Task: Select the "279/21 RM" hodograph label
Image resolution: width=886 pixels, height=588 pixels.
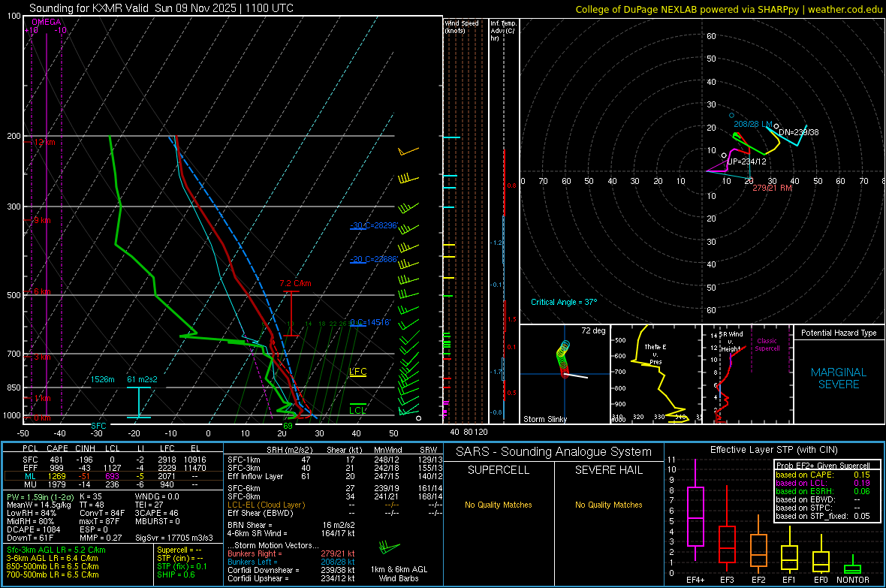Action: pyautogui.click(x=772, y=188)
